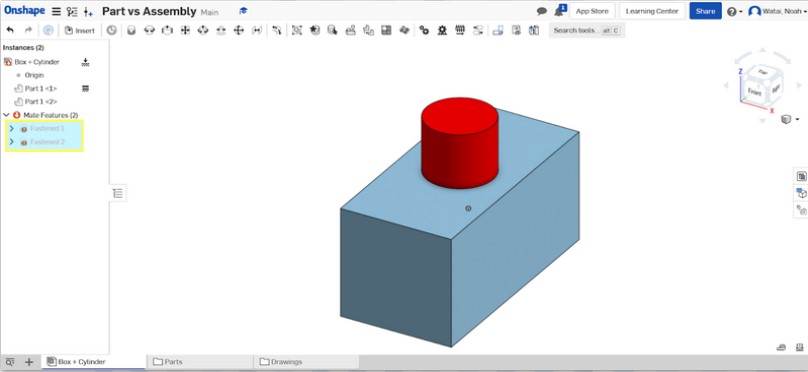This screenshot has width=808, height=372.
Task: Open the Onshape hamburger menu
Action: [x=56, y=11]
